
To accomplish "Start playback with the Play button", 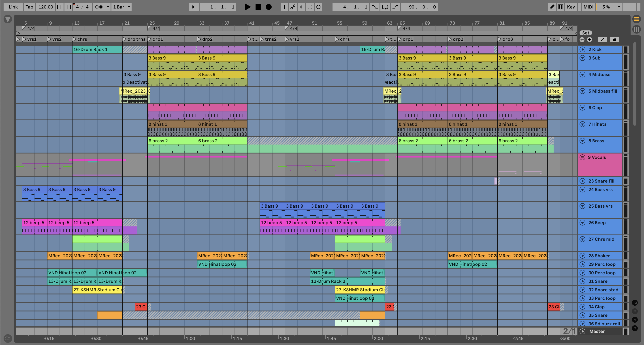I will click(247, 7).
